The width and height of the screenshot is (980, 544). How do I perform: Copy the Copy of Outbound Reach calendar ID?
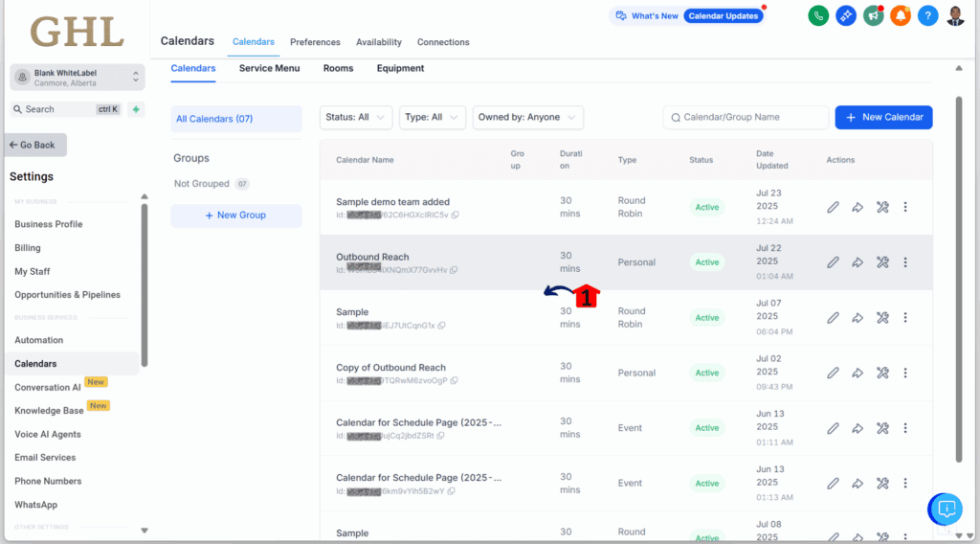(x=455, y=380)
